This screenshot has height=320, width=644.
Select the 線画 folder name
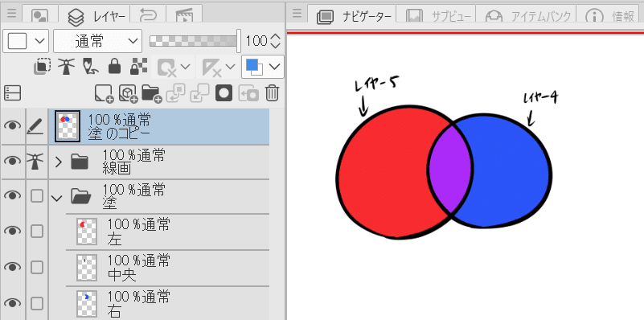(x=117, y=169)
